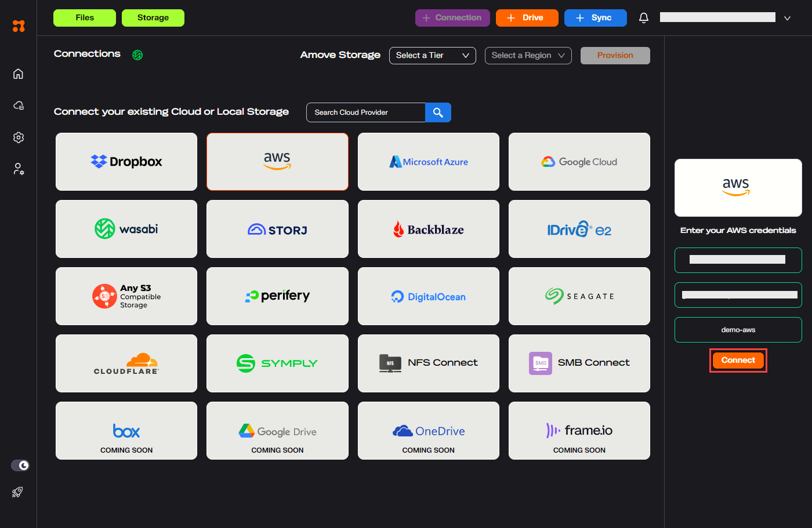Switch to the Storage tab
Viewport: 812px width, 528px height.
click(x=153, y=18)
